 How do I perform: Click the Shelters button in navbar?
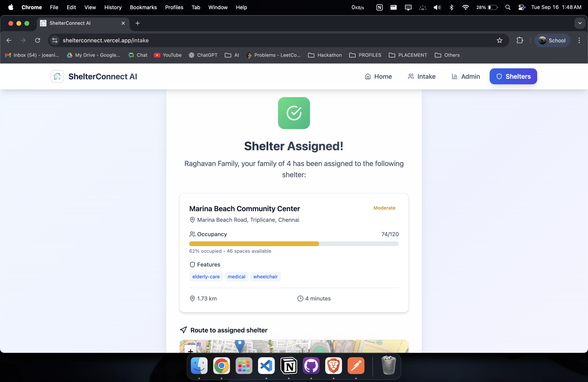[513, 77]
